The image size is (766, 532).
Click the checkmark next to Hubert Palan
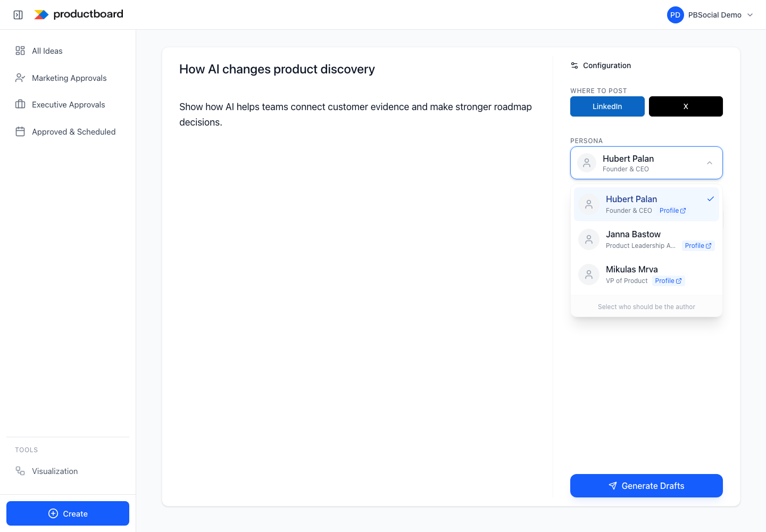[710, 199]
